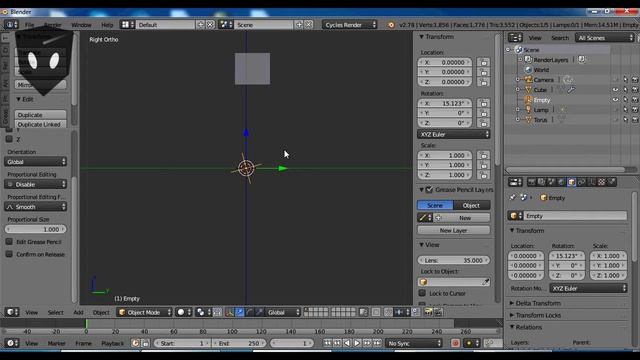Click the Rotation X 15.123° field in N panel
640x360 pixels.
click(445, 104)
